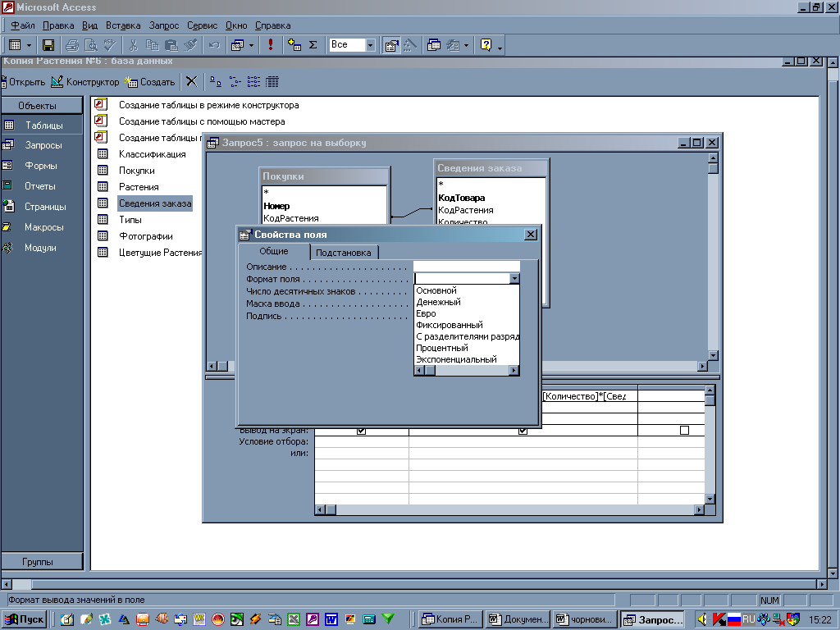
Task: Select 'Основной' format option
Action: pos(436,290)
